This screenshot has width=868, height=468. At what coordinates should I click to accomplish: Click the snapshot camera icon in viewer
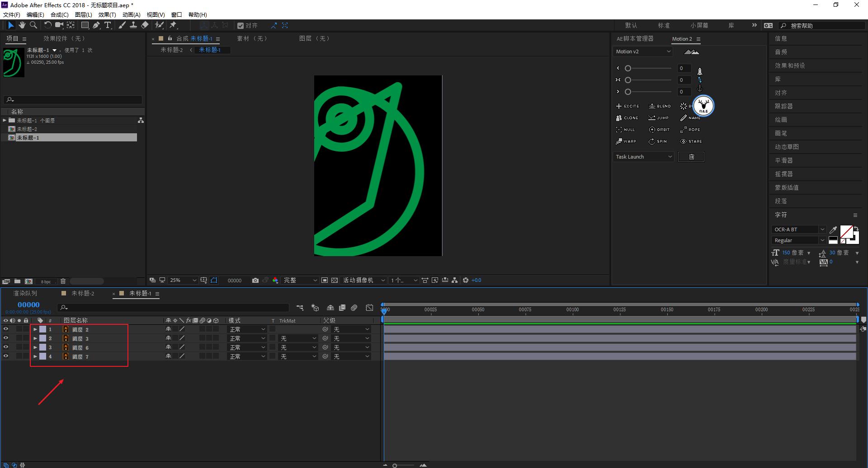click(x=255, y=280)
